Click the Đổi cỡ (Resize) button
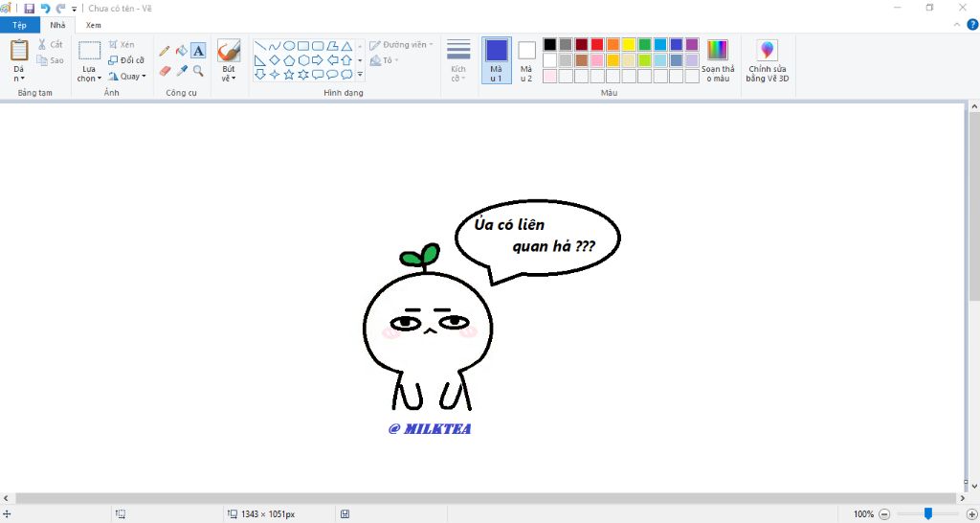 (126, 60)
